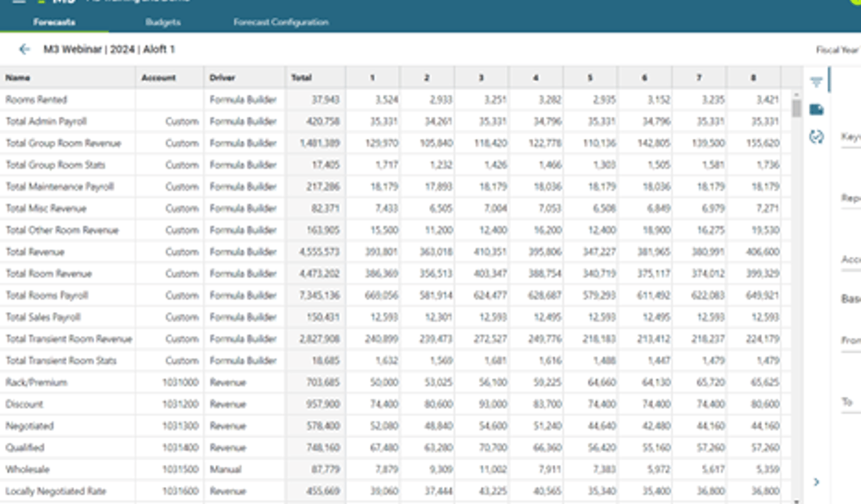Select the Locally Negotiated Rate row name
This screenshot has width=861, height=504.
click(x=56, y=491)
